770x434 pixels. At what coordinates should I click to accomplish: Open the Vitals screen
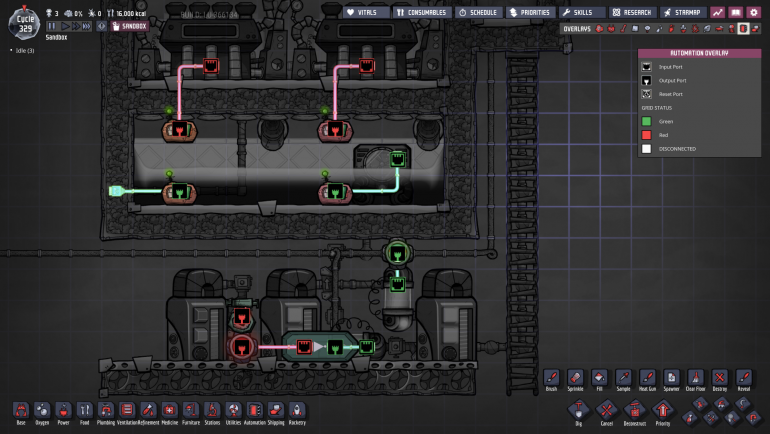click(x=366, y=12)
